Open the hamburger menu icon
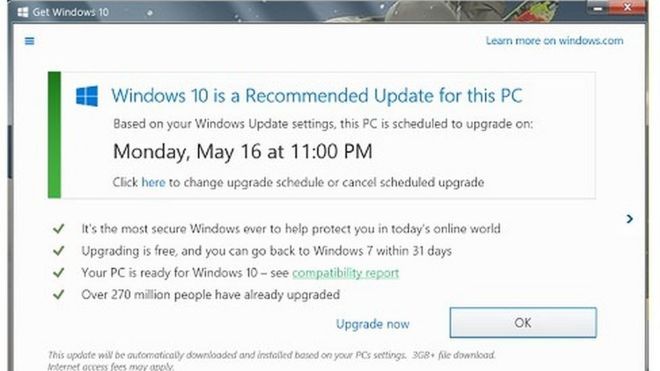Image resolution: width=660 pixels, height=371 pixels. tap(29, 41)
